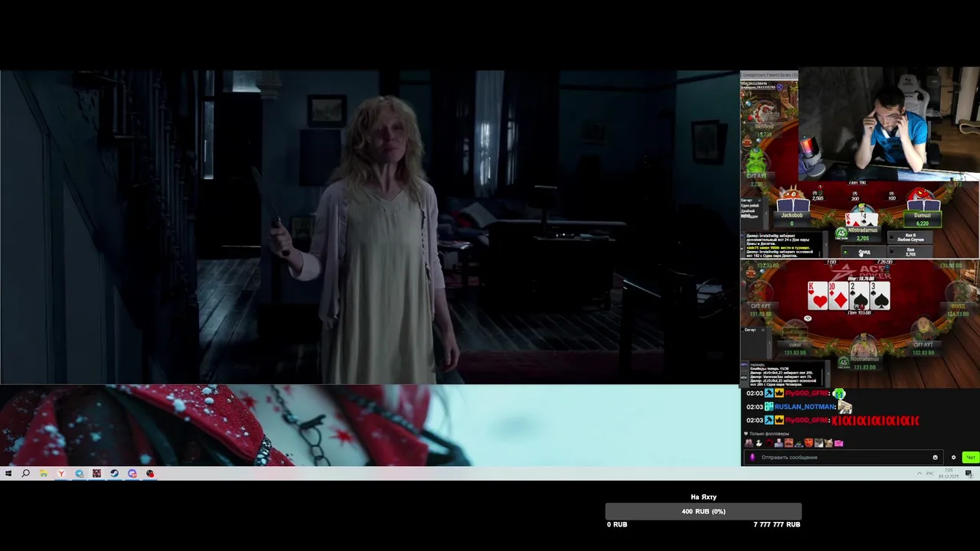Open Yandex Browser on the taskbar
The image size is (980, 551).
click(61, 474)
